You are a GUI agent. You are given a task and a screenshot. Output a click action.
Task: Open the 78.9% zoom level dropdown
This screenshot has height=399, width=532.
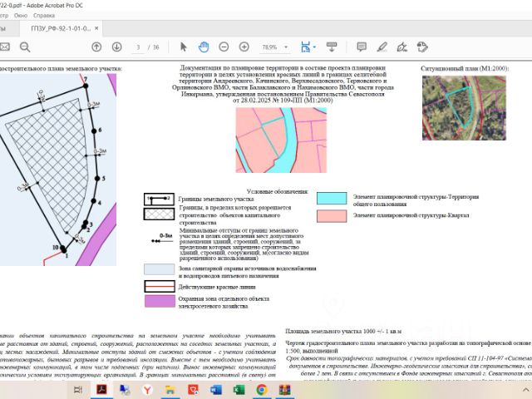click(284, 47)
